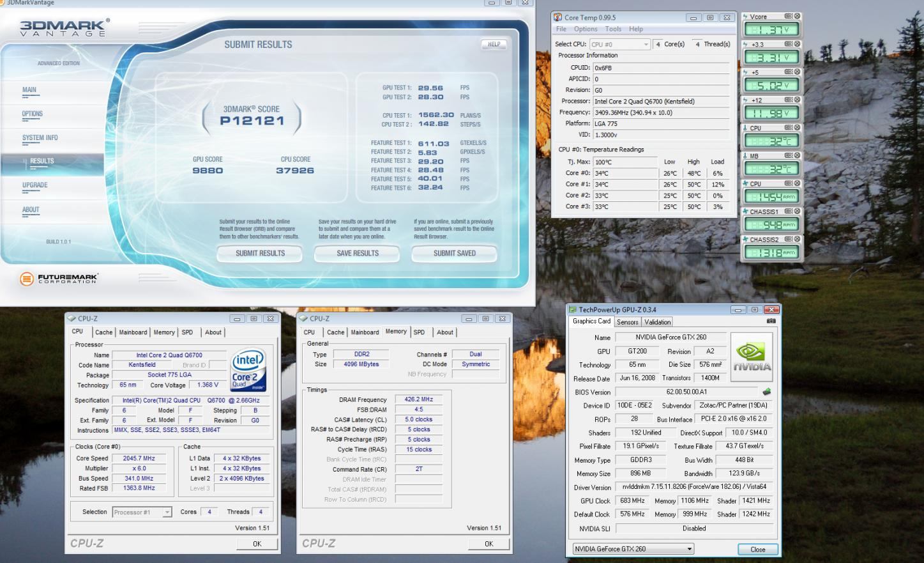Click the Tj. Max 100°C value in Core Temp

coord(625,162)
